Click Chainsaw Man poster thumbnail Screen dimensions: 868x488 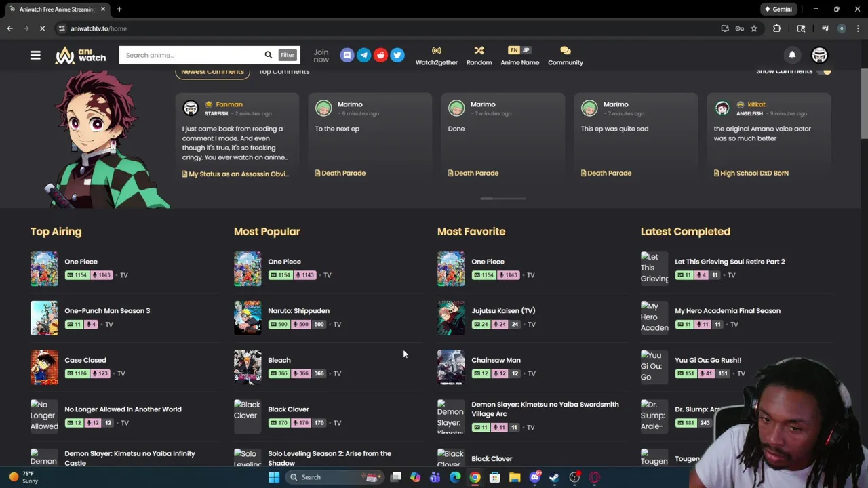(451, 367)
